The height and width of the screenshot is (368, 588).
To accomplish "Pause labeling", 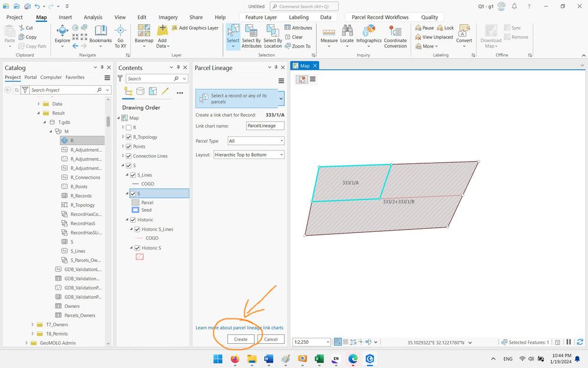I will coord(424,28).
